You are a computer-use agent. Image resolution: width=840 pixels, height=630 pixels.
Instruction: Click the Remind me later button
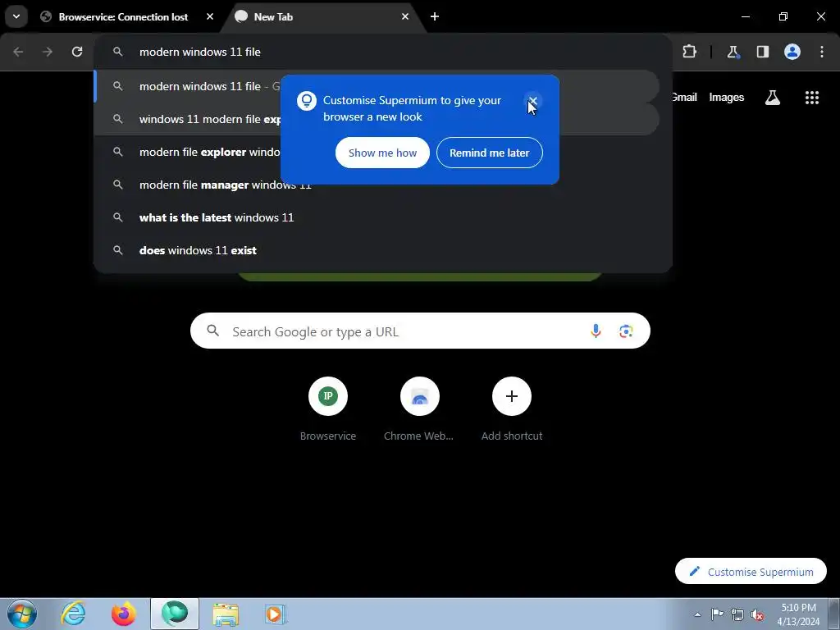point(490,153)
